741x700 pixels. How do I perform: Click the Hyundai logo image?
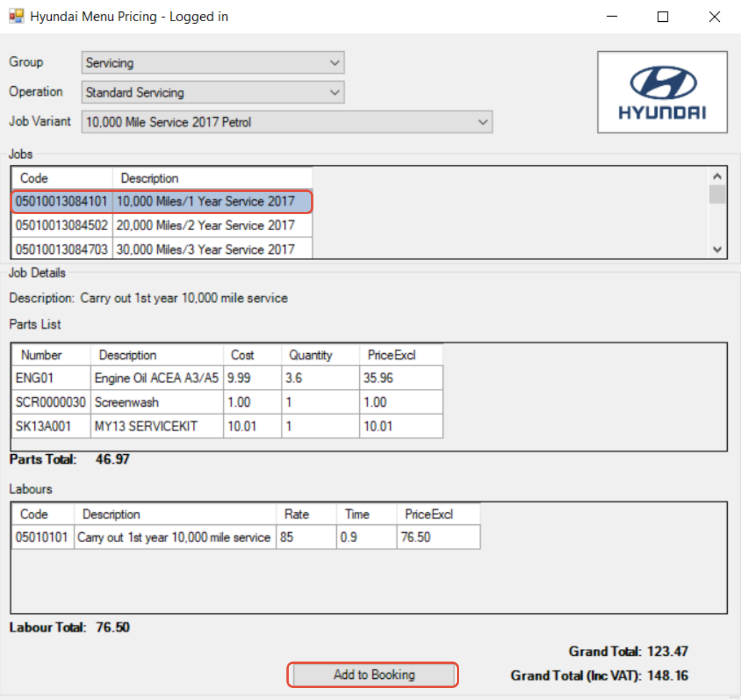pos(662,92)
